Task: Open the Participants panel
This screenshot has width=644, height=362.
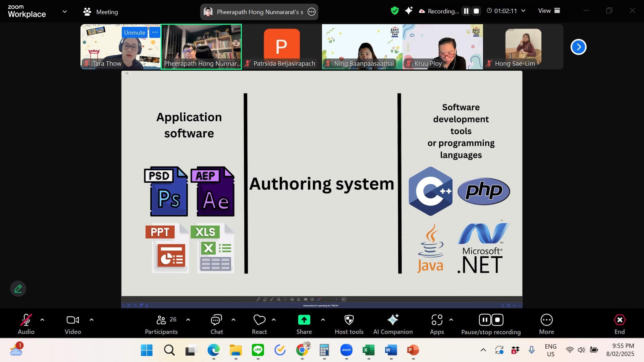Action: [x=161, y=324]
